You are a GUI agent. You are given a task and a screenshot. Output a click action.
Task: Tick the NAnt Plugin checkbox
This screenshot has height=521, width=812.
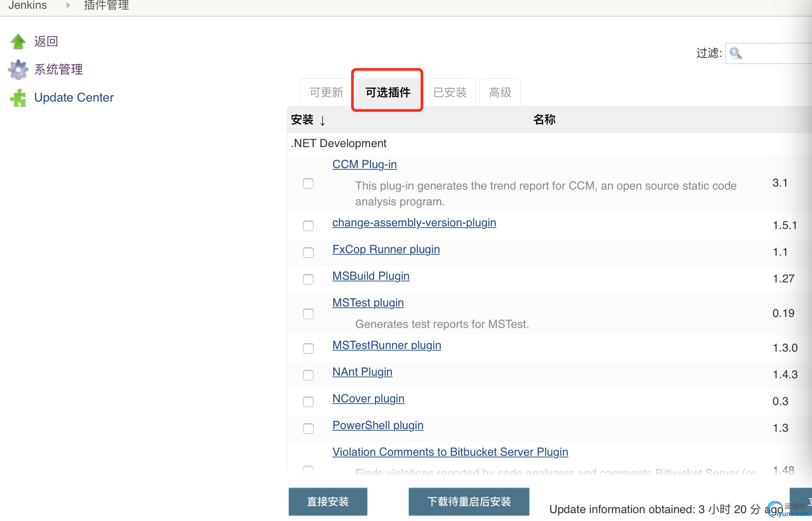click(x=308, y=375)
